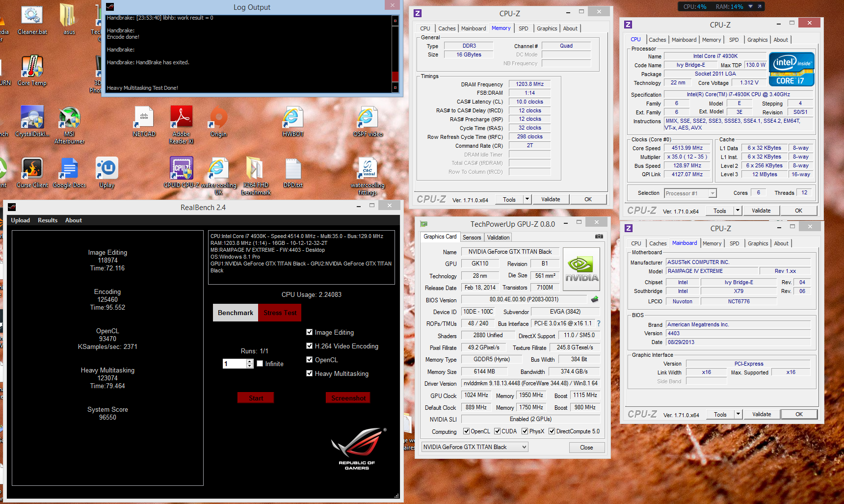Click Validate in CPU-Z Memory window
The image size is (844, 504).
coord(551,199)
